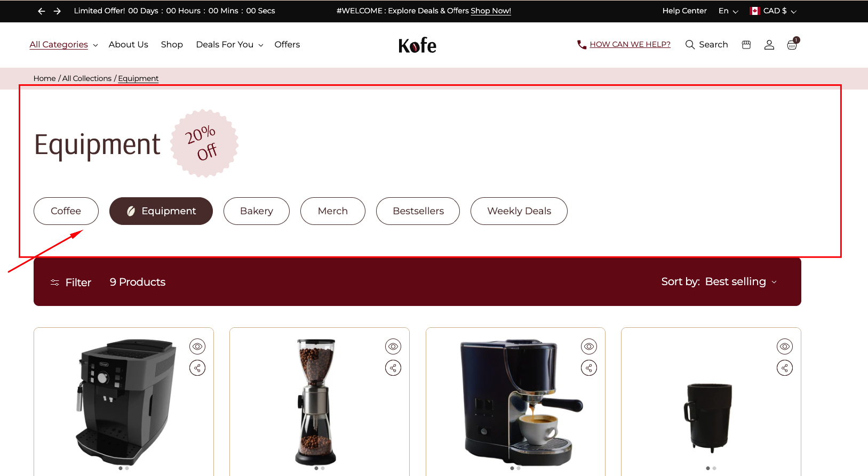Image resolution: width=868 pixels, height=476 pixels.
Task: Switch to the Weekly Deals category
Action: pyautogui.click(x=519, y=211)
